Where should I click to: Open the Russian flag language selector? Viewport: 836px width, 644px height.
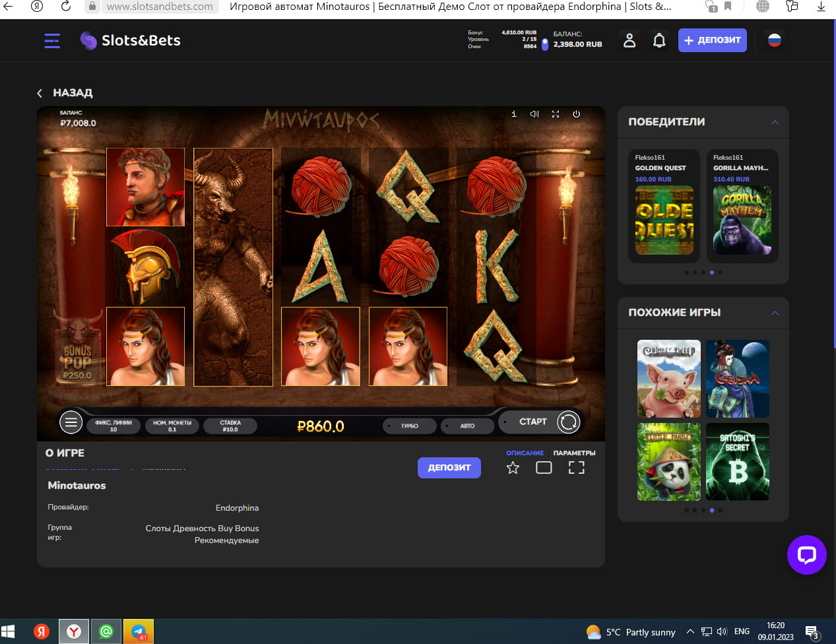tap(775, 40)
